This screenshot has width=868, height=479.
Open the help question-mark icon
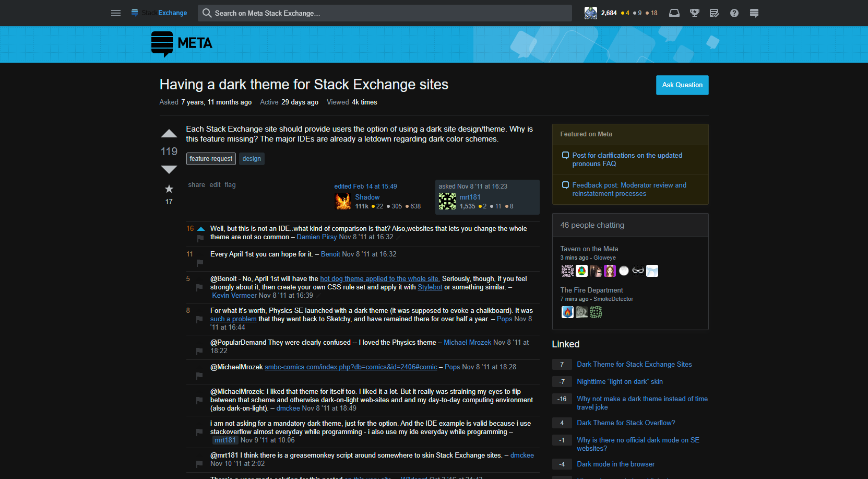tap(734, 13)
